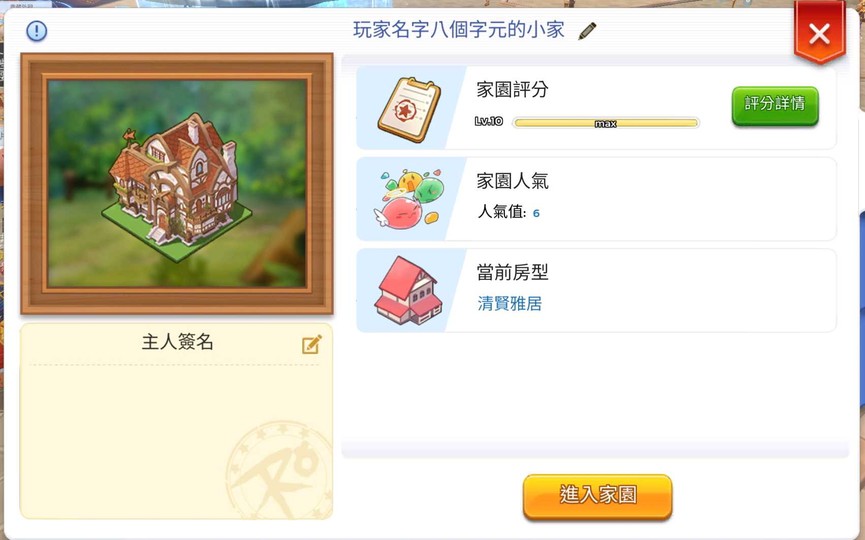
Task: Select the 當前房型 house type row
Action: point(596,290)
